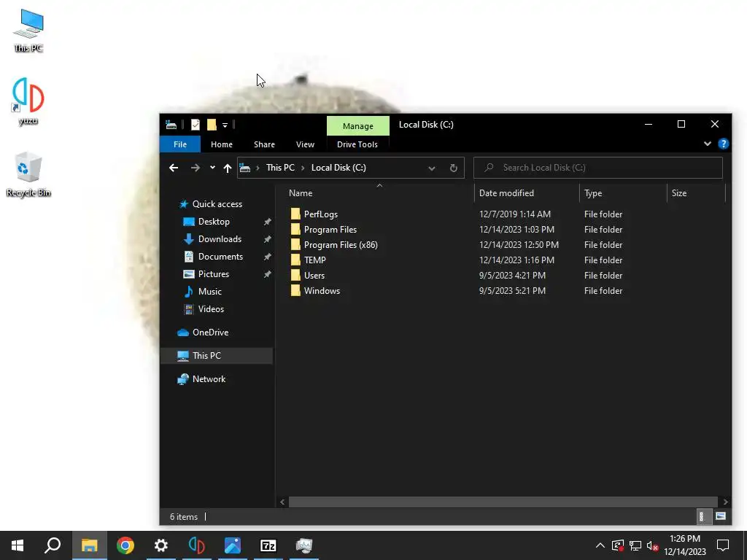747x560 pixels.
Task: Open the address bar history dropdown
Action: tap(432, 168)
